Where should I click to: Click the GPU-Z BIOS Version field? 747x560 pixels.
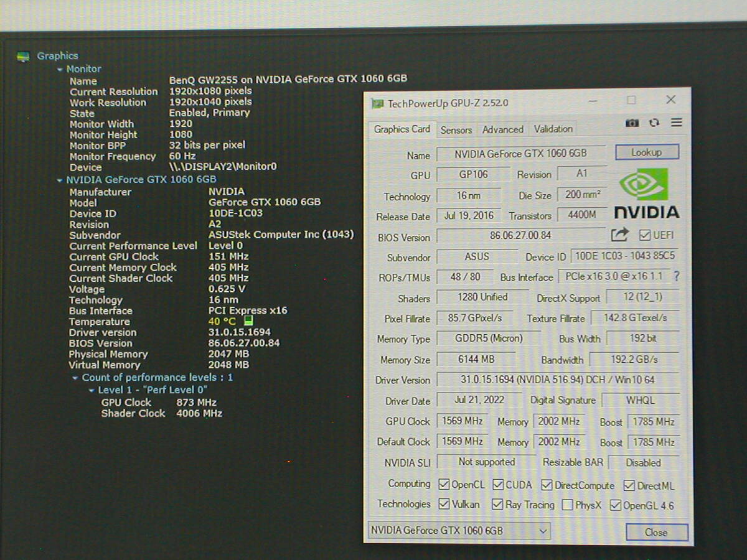[520, 236]
